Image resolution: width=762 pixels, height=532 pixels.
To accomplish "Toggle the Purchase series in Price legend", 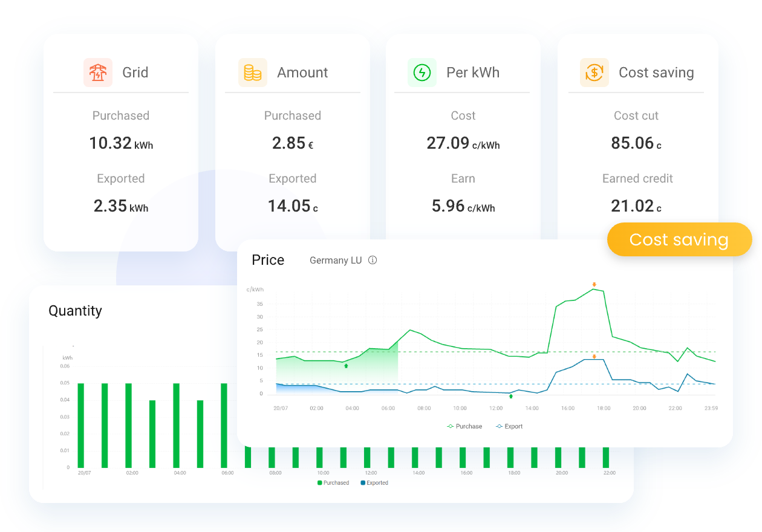I will (464, 426).
